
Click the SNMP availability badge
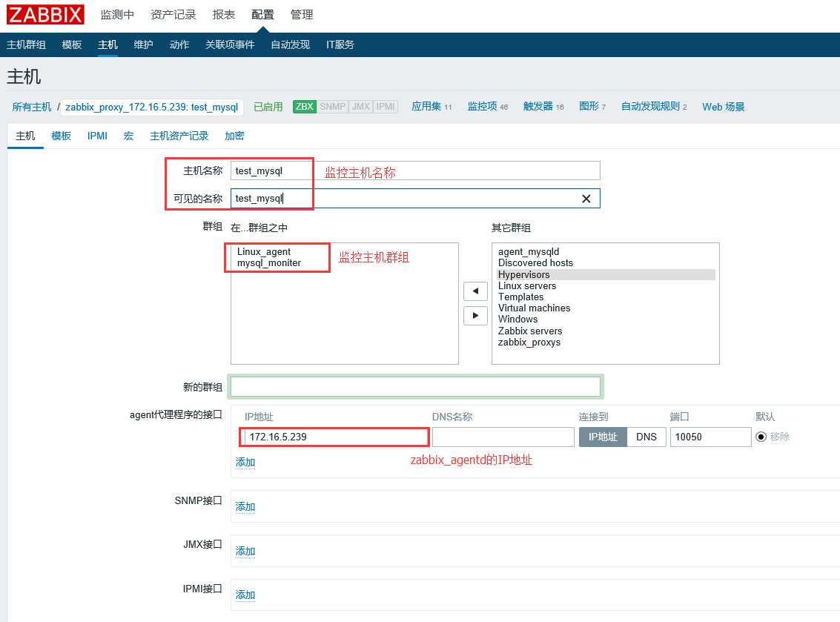tap(333, 107)
